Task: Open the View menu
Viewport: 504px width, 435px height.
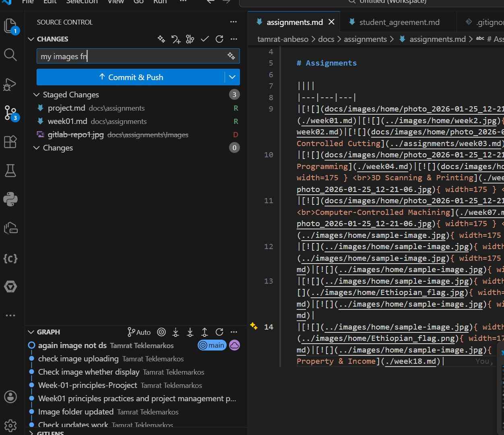Action: pos(116,2)
